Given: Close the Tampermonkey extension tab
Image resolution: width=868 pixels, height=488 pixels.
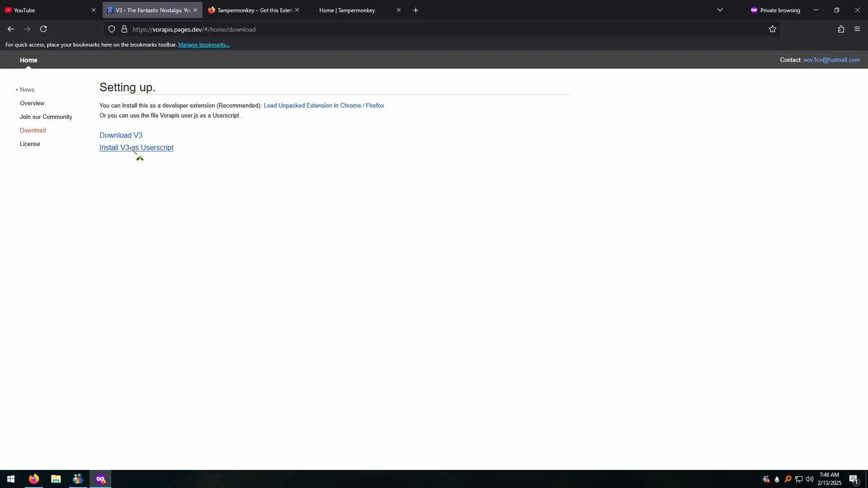Looking at the screenshot, I should pyautogui.click(x=297, y=10).
